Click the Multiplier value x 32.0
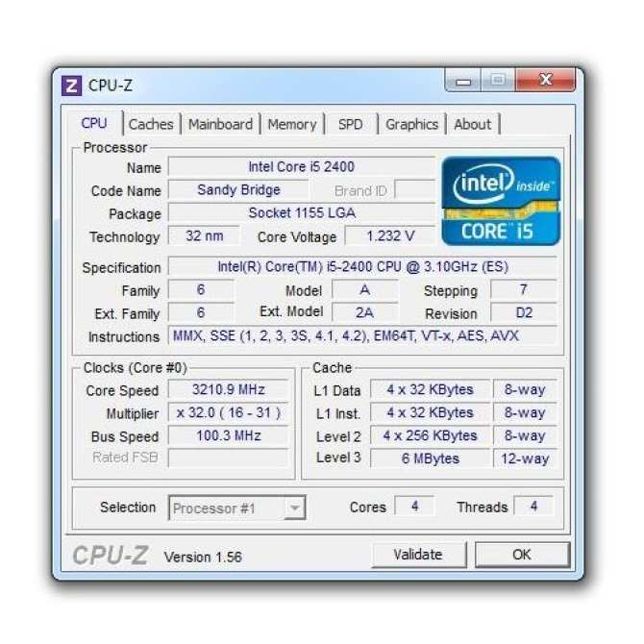This screenshot has width=644, height=644. pyautogui.click(x=229, y=412)
